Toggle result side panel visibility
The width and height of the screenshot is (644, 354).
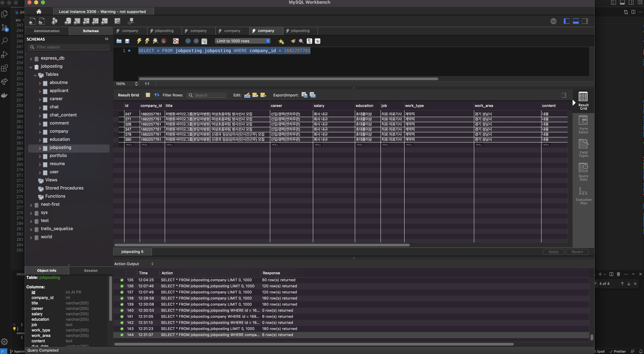pyautogui.click(x=564, y=95)
